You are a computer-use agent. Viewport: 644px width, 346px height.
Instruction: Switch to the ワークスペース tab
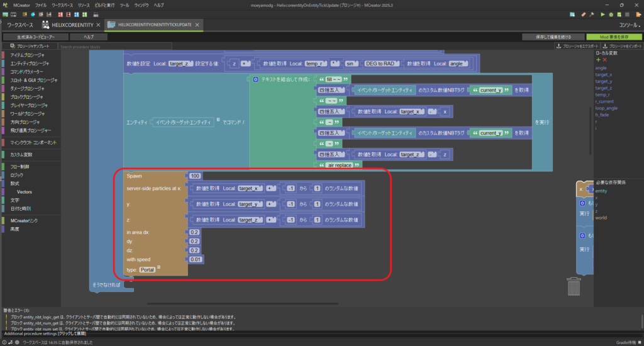[21, 25]
